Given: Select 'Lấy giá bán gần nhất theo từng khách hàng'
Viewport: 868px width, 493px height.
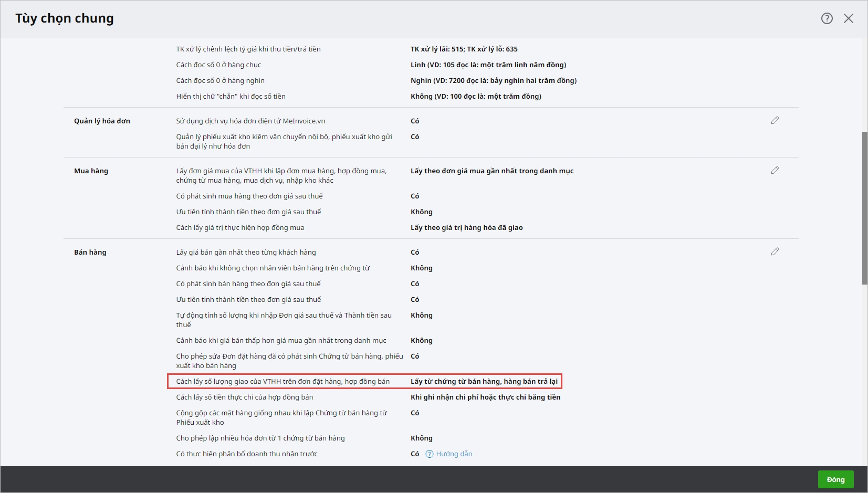Looking at the screenshot, I should click(246, 253).
